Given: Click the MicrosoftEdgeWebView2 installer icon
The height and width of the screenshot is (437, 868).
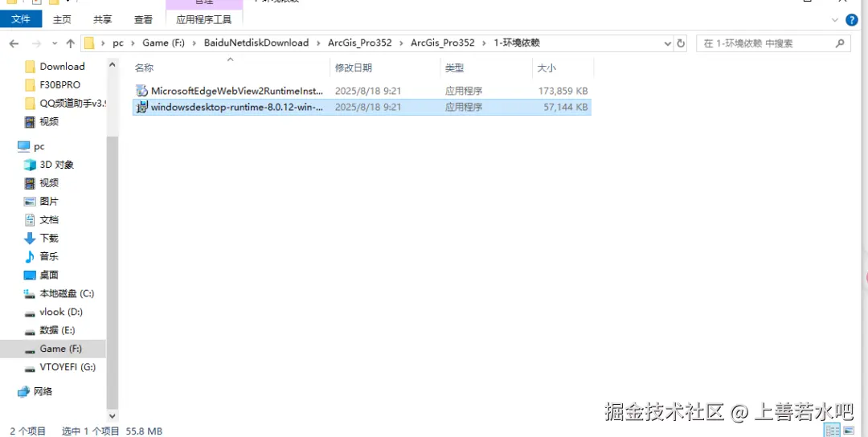Looking at the screenshot, I should pos(141,91).
